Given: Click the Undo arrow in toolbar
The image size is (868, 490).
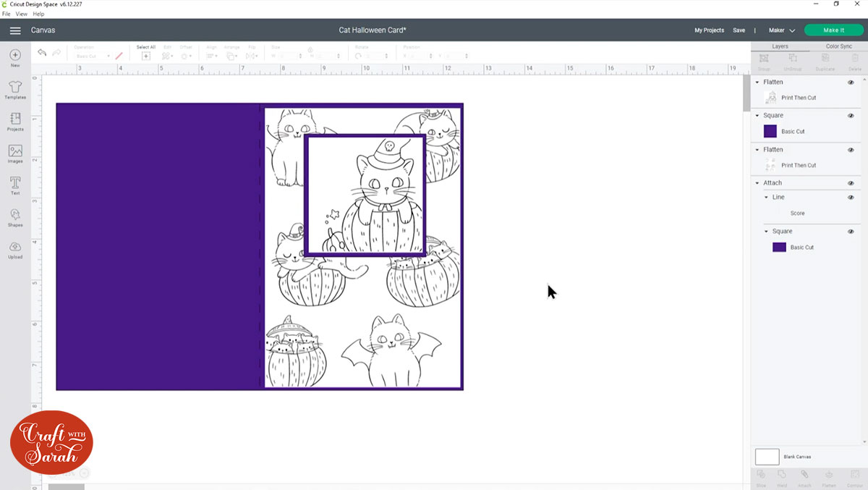Looking at the screenshot, I should pos(42,53).
